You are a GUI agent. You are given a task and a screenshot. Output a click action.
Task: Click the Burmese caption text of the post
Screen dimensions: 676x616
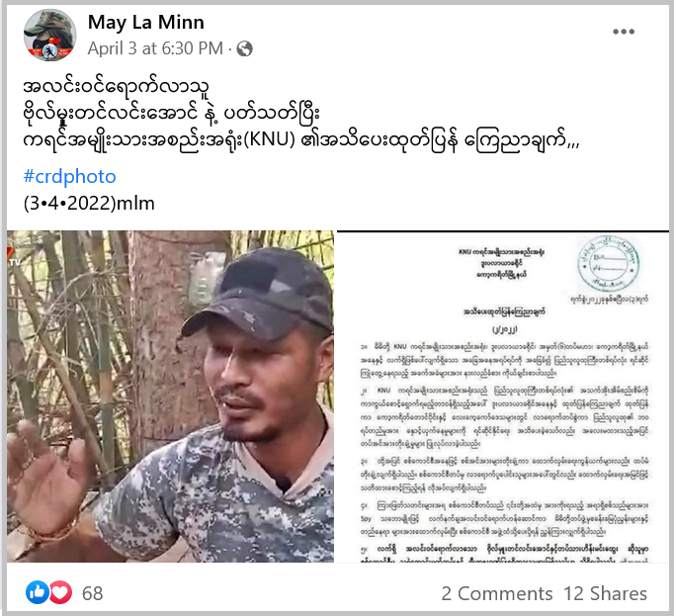coord(301,113)
